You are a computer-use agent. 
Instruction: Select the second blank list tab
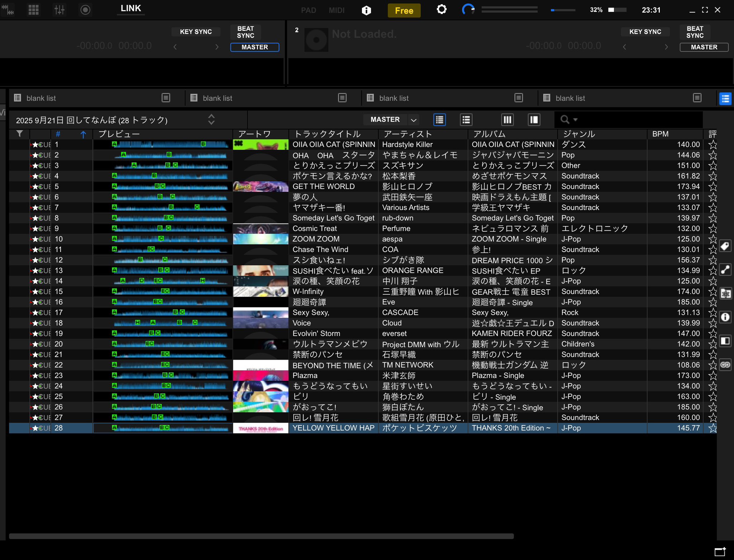coord(217,98)
